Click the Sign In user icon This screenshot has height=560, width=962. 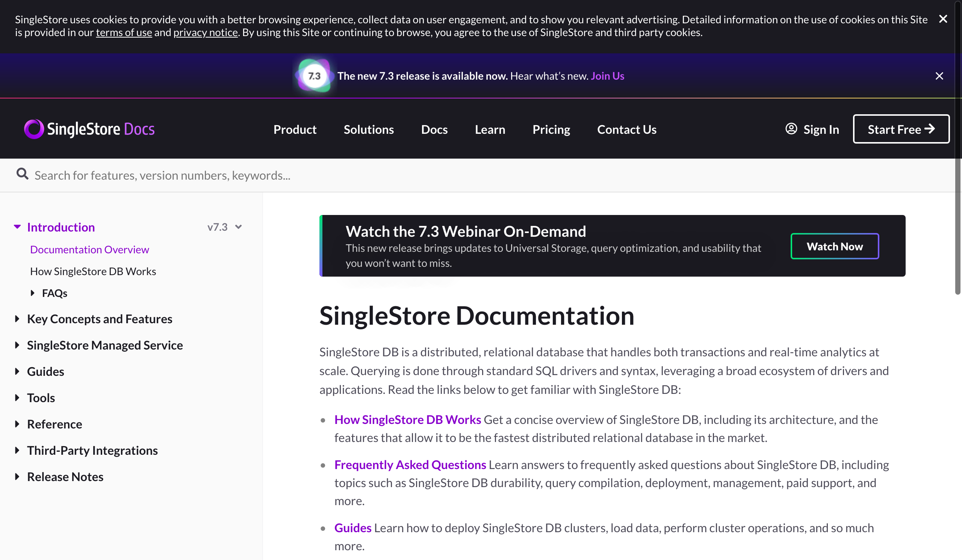click(x=791, y=129)
